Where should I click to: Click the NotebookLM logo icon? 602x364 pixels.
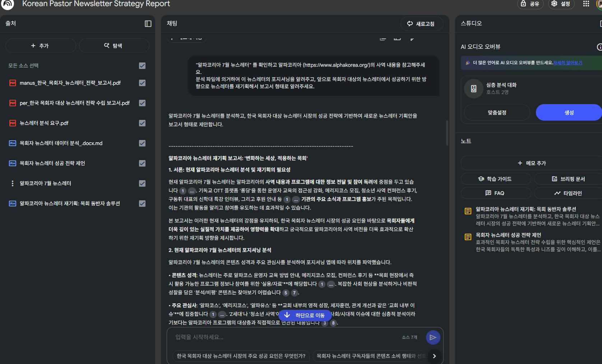click(7, 4)
